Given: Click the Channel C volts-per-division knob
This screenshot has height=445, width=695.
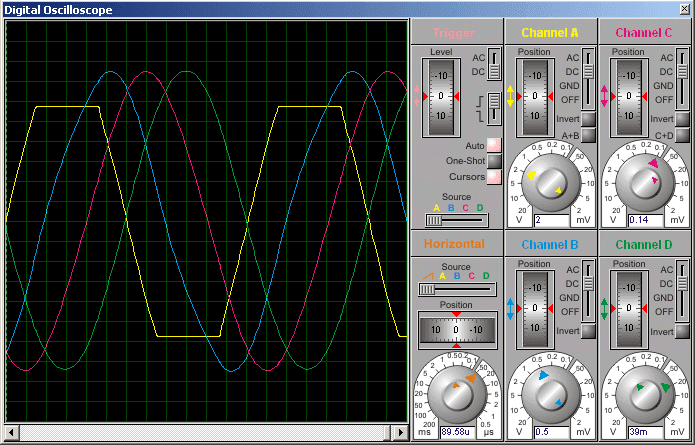Looking at the screenshot, I should (645, 183).
